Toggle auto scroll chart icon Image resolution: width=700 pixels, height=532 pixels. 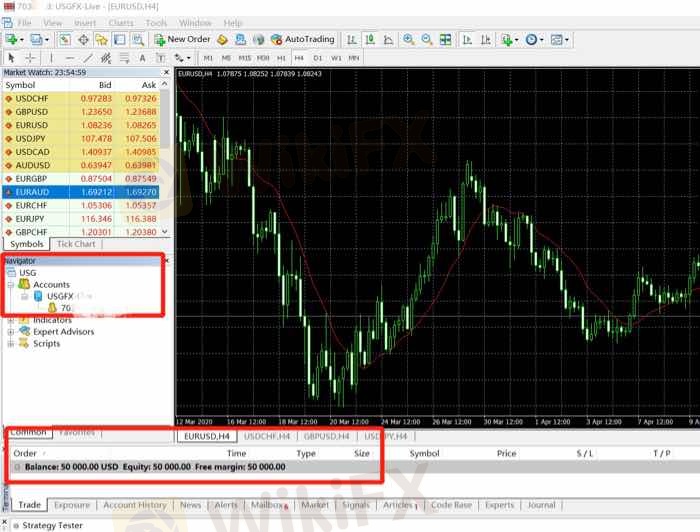pos(467,40)
